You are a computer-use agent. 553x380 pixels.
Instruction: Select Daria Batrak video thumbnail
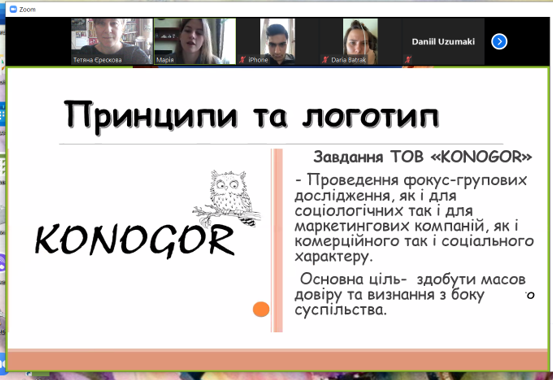click(360, 41)
